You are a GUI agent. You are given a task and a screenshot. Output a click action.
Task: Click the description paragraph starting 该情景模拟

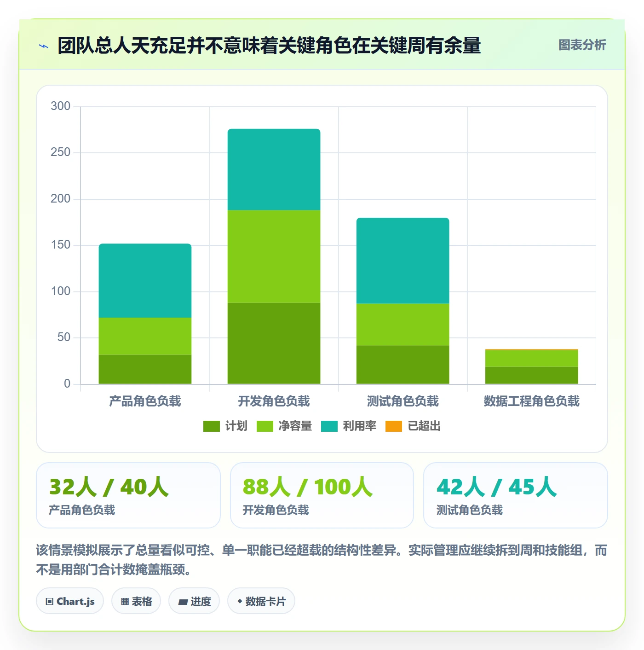pyautogui.click(x=322, y=560)
